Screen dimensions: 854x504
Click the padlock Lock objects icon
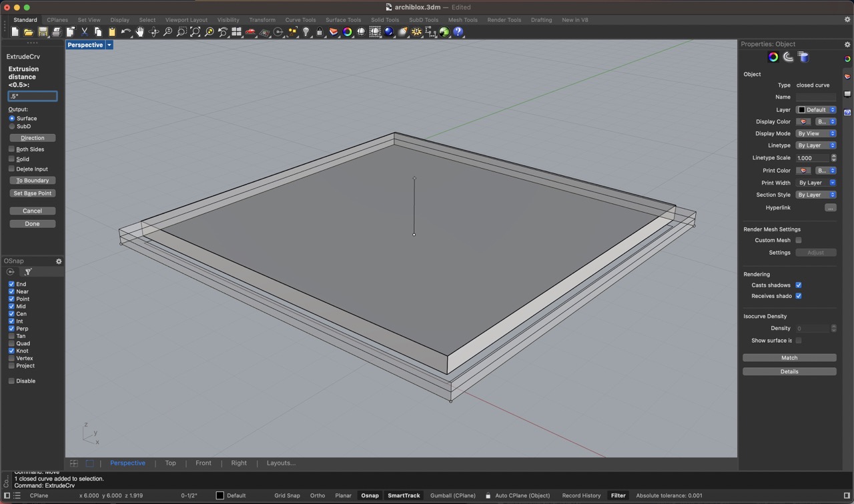[x=320, y=32]
